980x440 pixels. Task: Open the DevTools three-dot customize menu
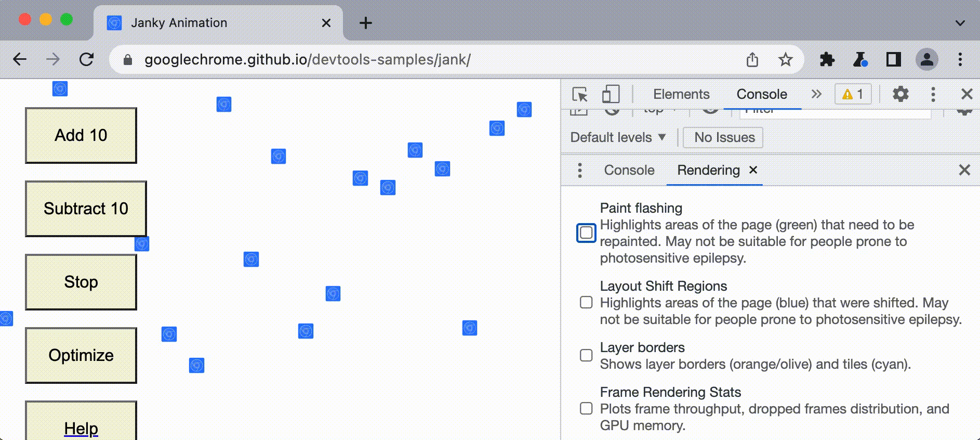coord(933,94)
